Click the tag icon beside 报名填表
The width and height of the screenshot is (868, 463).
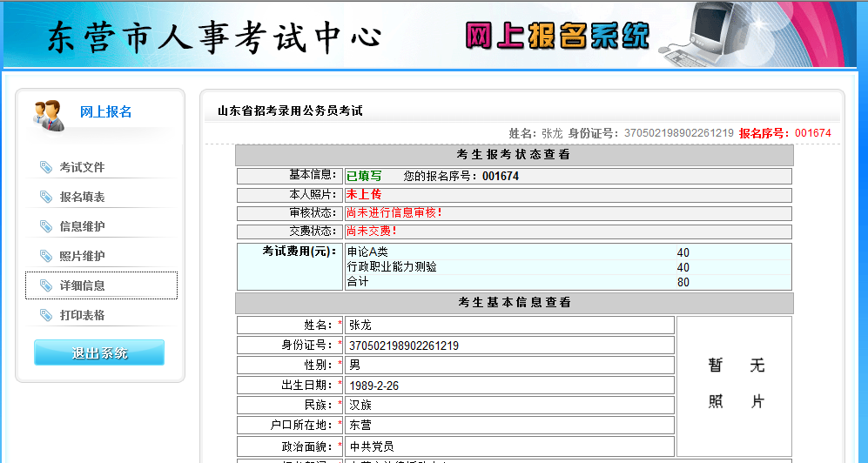click(46, 197)
